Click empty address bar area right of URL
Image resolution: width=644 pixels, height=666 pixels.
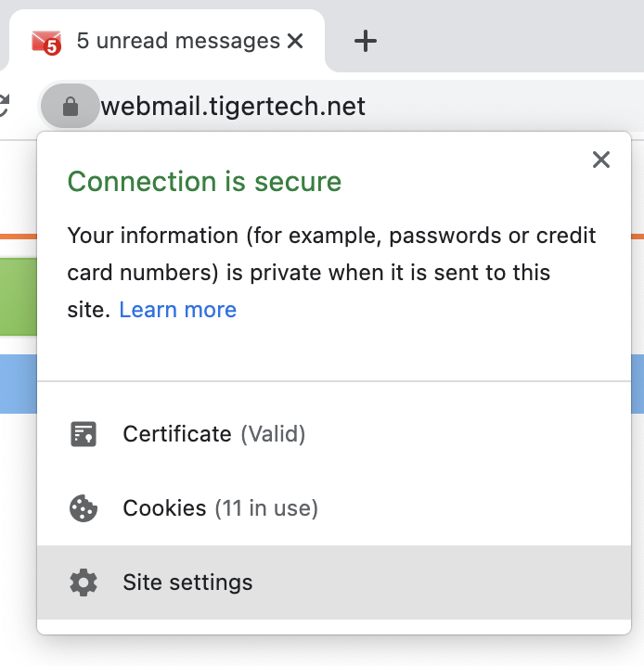501,106
